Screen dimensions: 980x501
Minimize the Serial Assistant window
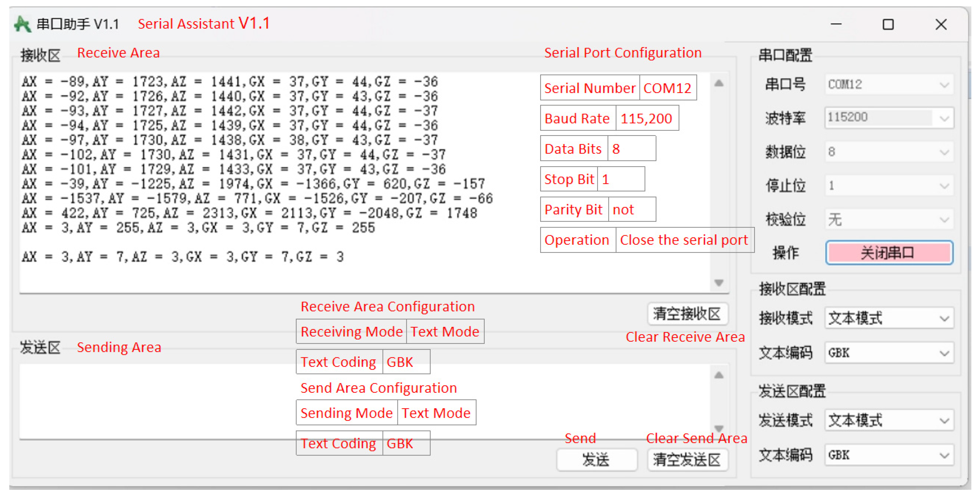tap(836, 24)
